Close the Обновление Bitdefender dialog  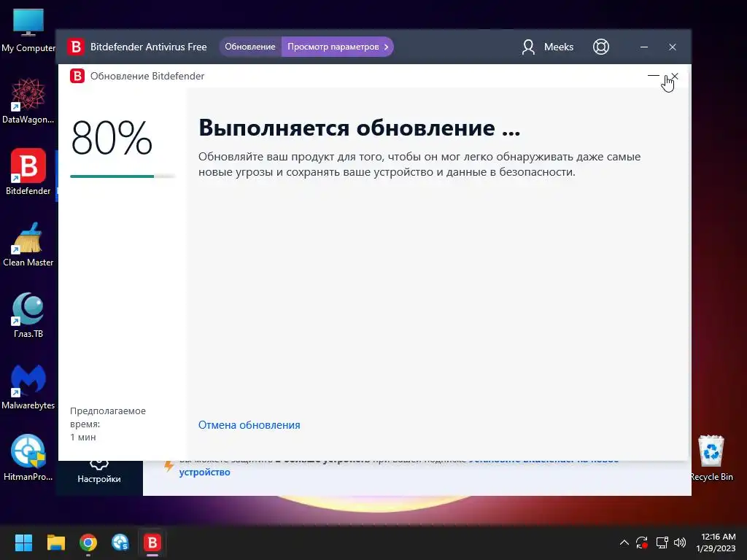(675, 76)
